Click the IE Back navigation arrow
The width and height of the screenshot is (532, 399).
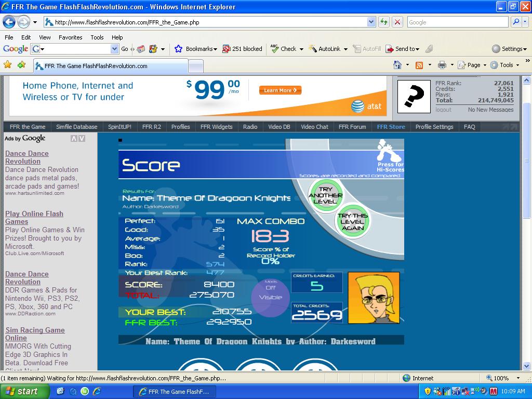(x=9, y=22)
